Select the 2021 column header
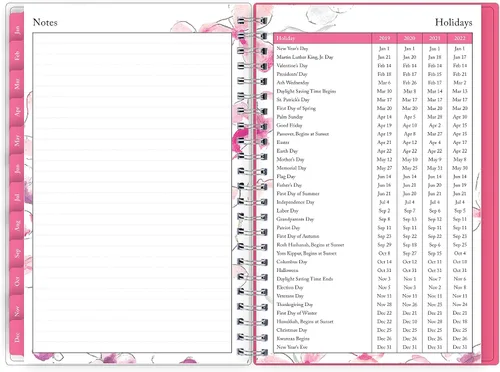Image resolution: width=500 pixels, height=372 pixels. point(435,38)
